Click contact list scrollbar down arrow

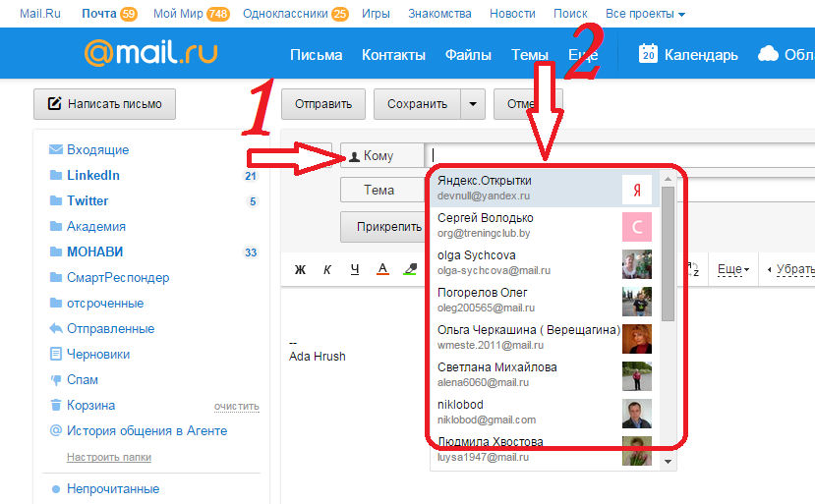pyautogui.click(x=668, y=462)
